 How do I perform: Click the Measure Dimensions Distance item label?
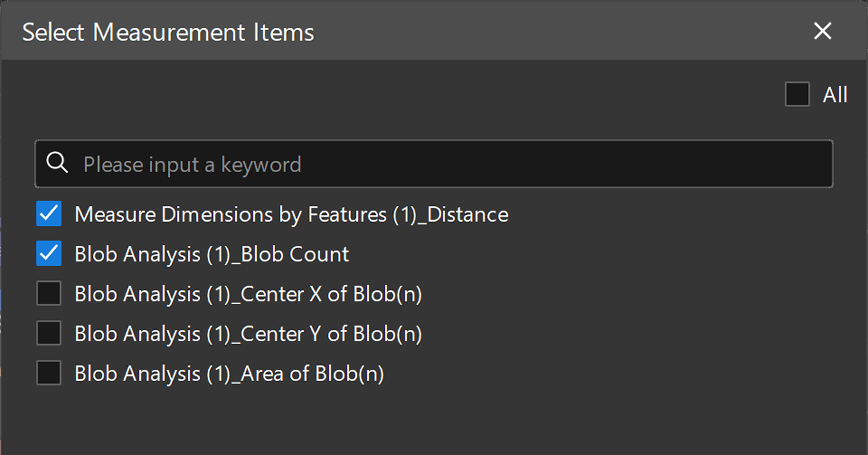(x=291, y=214)
